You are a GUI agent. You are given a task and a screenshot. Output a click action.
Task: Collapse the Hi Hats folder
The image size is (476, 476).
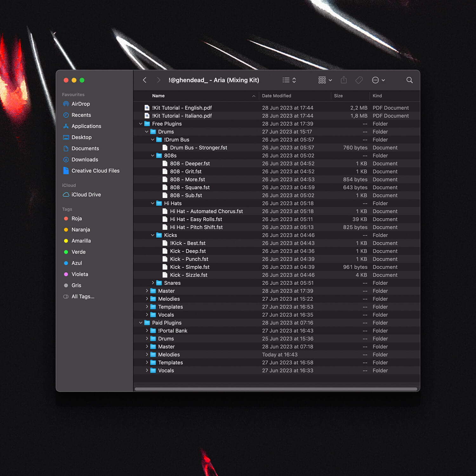(153, 203)
